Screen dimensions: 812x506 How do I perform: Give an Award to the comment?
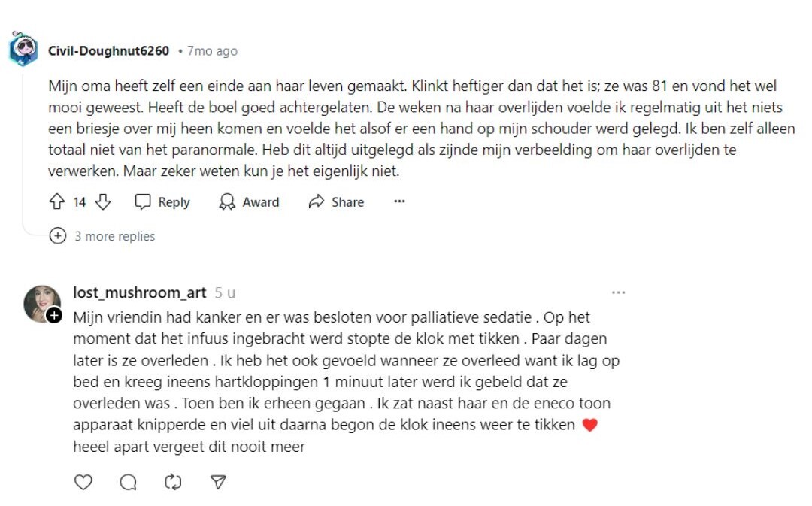pos(249,201)
